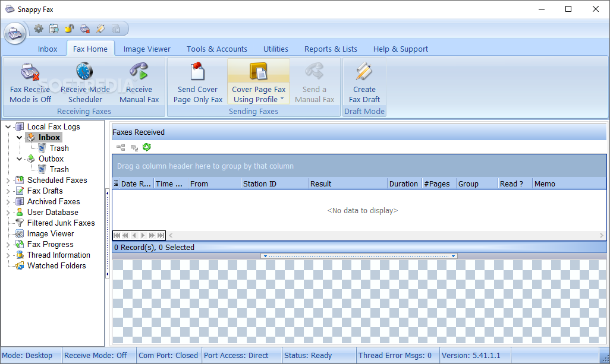Sort by the Date R... column header
Screen dimensions: 610x364
coord(136,183)
